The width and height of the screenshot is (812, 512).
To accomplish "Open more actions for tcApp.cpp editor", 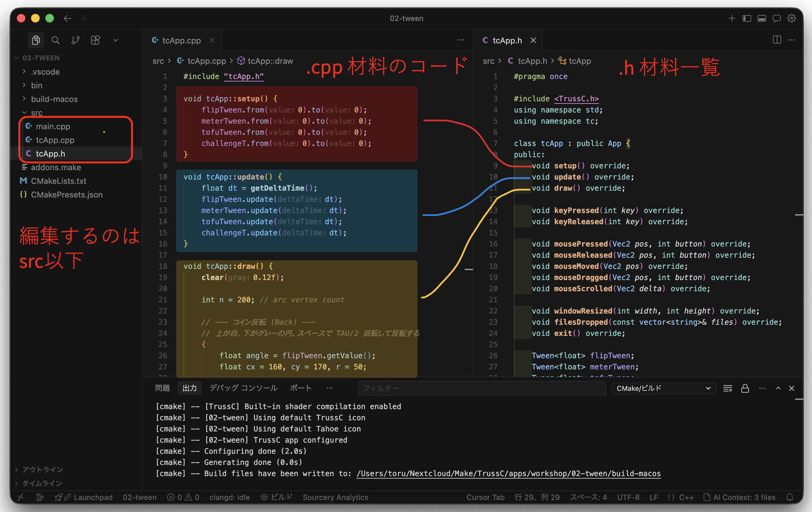I will [x=461, y=40].
